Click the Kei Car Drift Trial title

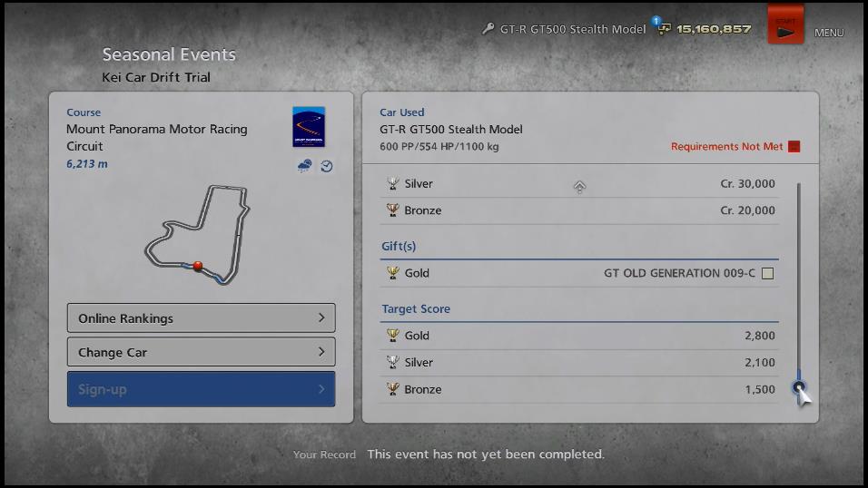156,77
